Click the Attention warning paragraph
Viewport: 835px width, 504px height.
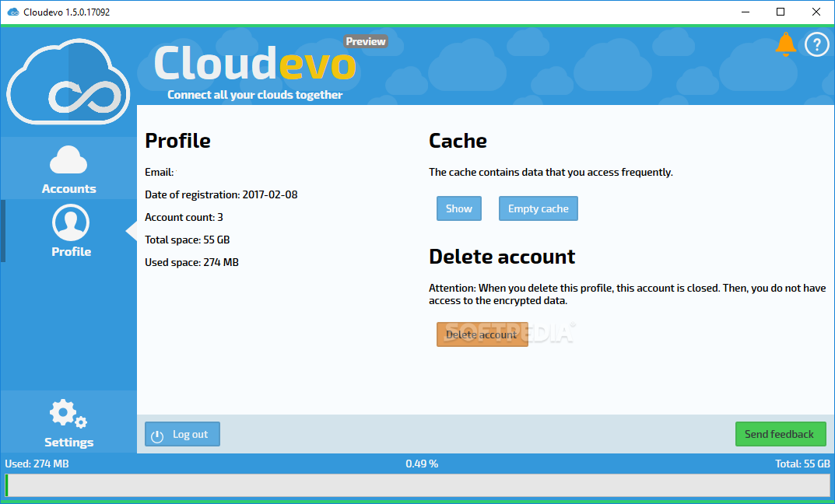click(x=627, y=294)
